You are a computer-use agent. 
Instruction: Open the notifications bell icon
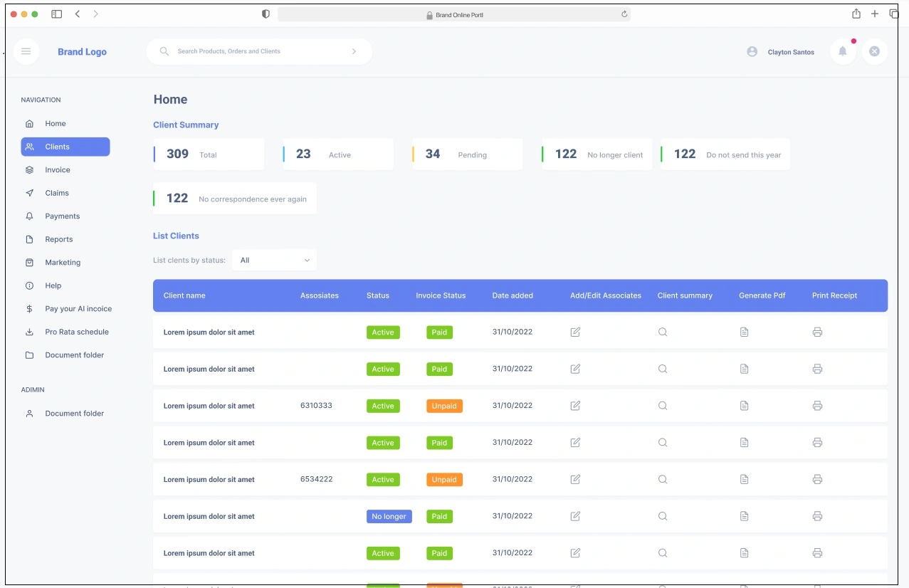(843, 51)
